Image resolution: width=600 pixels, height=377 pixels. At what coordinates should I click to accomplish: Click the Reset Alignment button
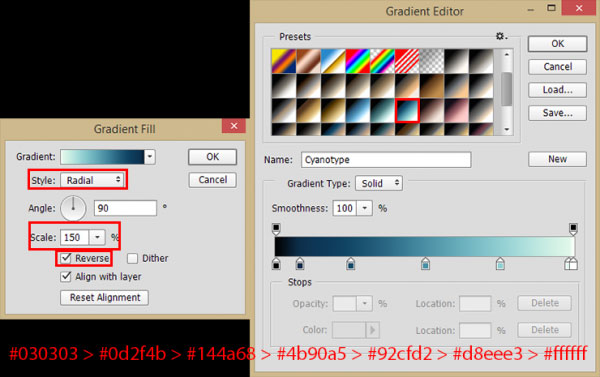pos(104,297)
